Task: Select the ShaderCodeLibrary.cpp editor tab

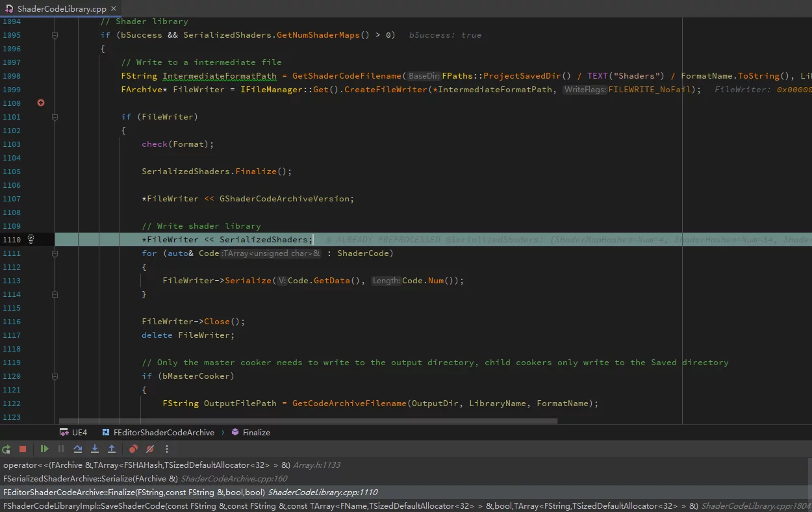Action: pyautogui.click(x=61, y=9)
